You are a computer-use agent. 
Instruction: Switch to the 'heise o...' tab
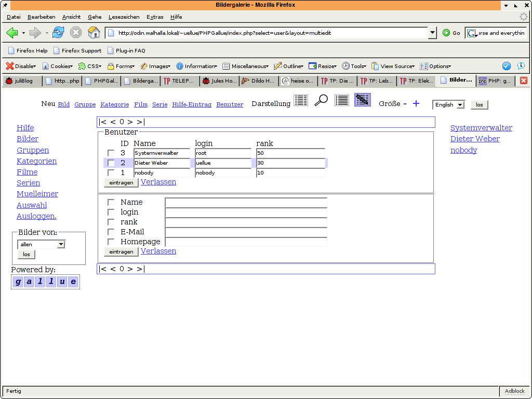coord(297,81)
